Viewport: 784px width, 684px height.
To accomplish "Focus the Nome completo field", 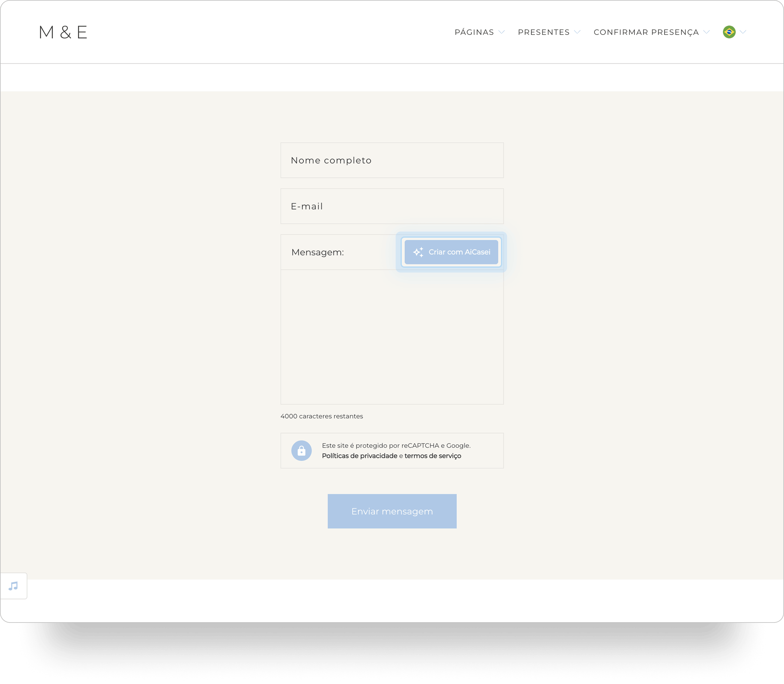I will (x=392, y=160).
